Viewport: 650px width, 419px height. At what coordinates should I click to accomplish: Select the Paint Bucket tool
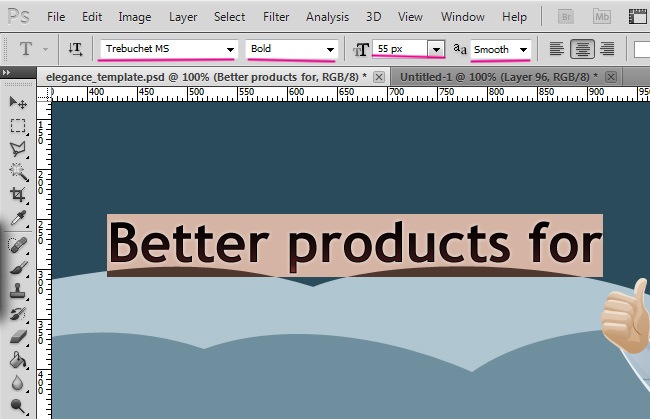pyautogui.click(x=18, y=360)
